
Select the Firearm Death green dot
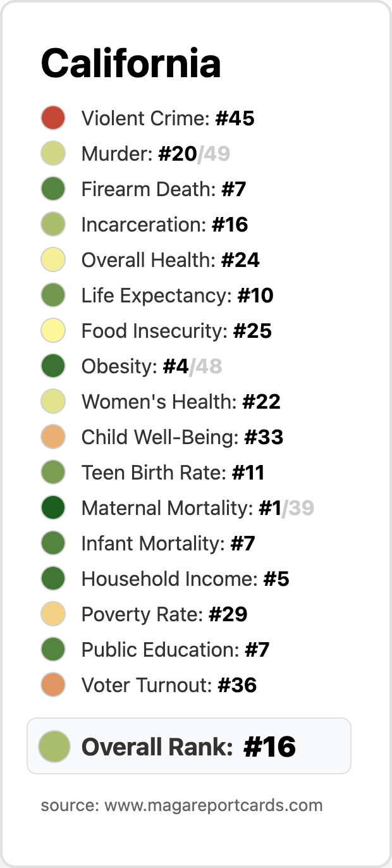click(54, 189)
